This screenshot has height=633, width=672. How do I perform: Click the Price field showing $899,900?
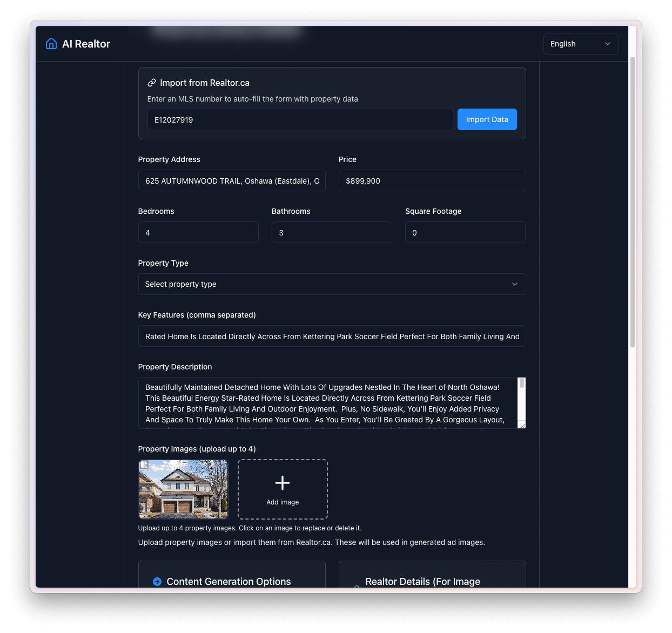pos(432,180)
